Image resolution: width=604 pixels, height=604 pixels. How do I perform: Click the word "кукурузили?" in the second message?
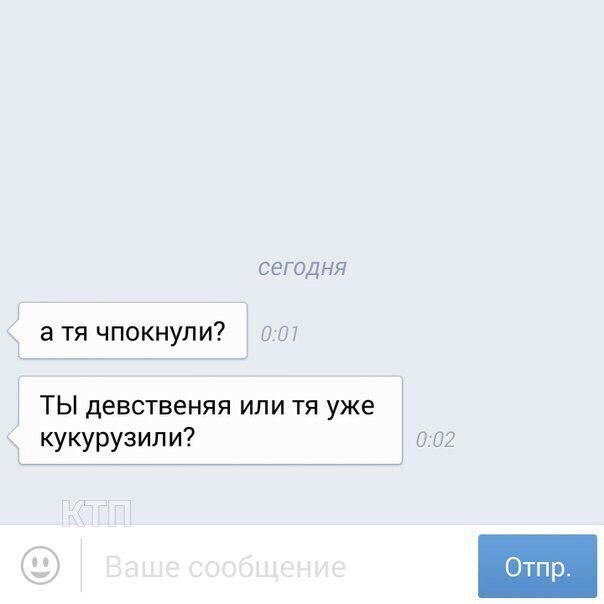tap(118, 438)
